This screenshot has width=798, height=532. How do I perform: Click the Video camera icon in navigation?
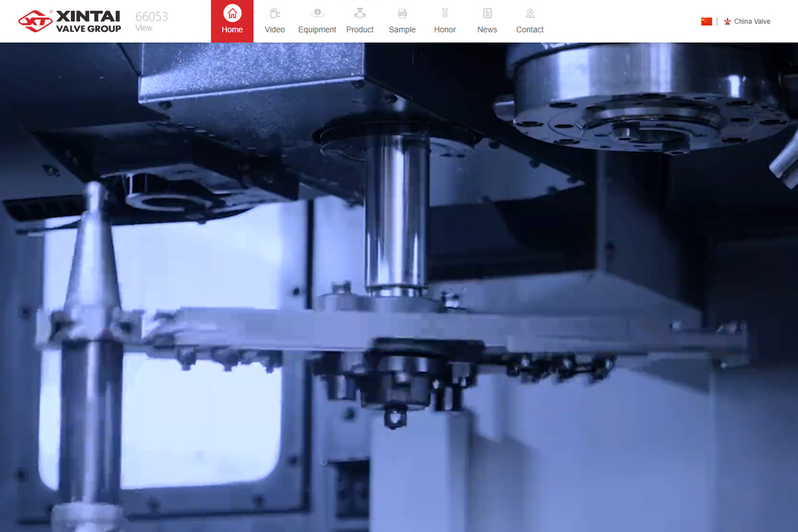[x=275, y=13]
